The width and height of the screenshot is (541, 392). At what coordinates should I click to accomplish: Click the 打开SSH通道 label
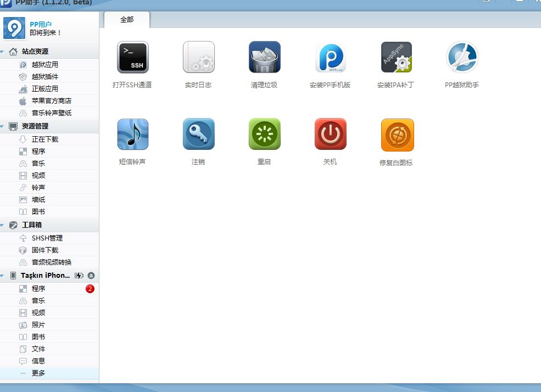132,85
